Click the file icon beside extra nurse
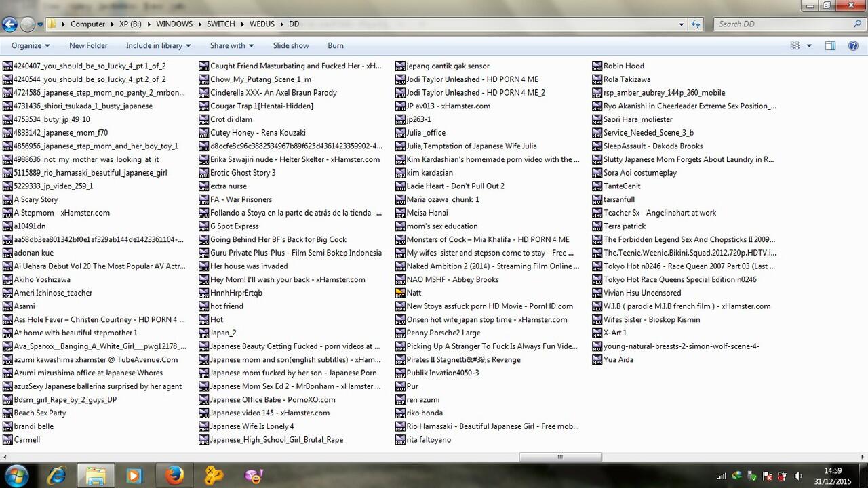 coord(203,186)
